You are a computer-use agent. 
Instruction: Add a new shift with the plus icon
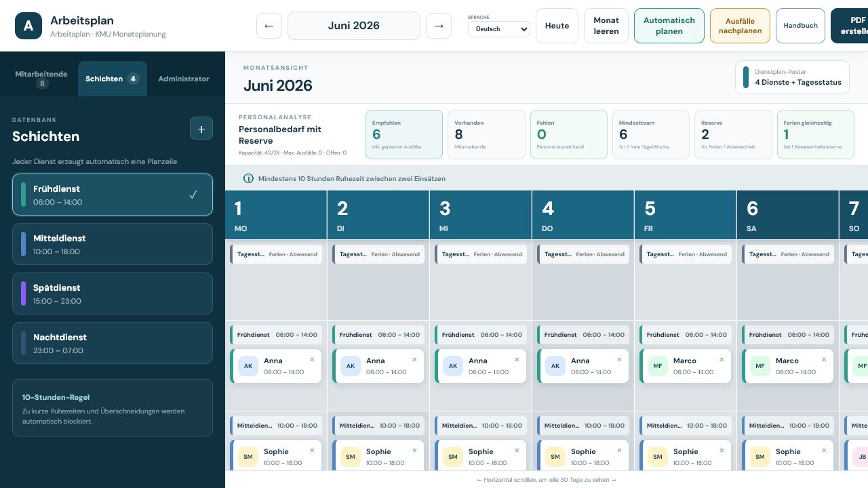click(x=201, y=129)
